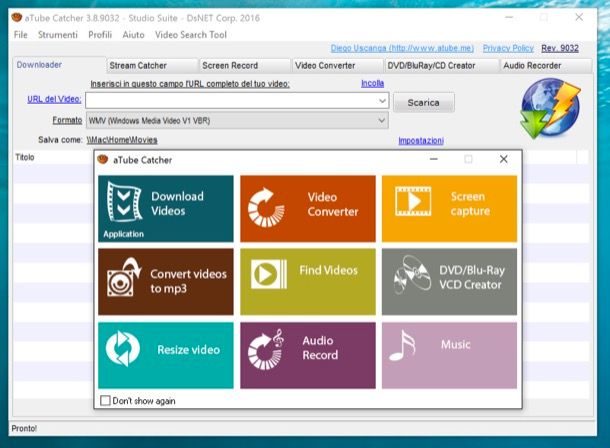Select Convert videos to mp3 tile
Screen dimensions: 610x448
(x=165, y=281)
